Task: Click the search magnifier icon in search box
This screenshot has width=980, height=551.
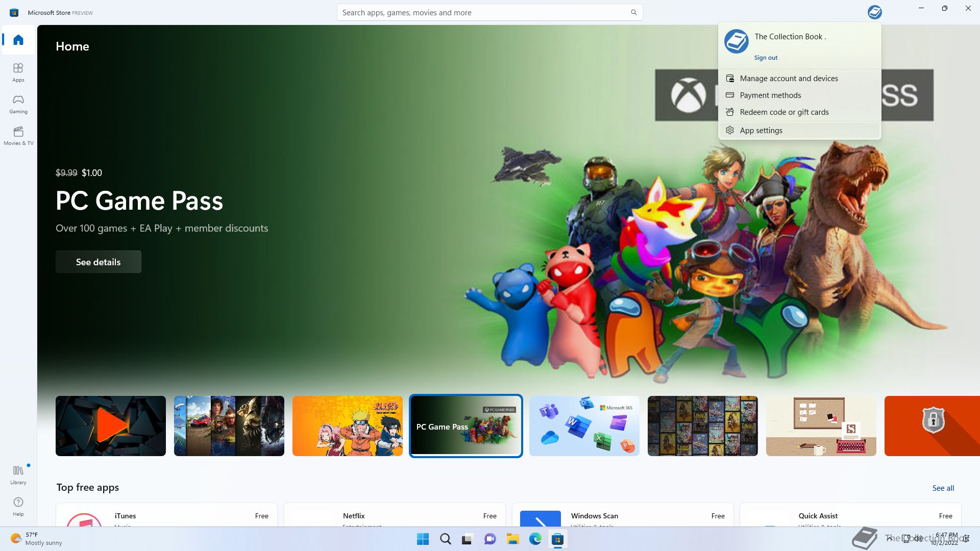Action: [633, 12]
